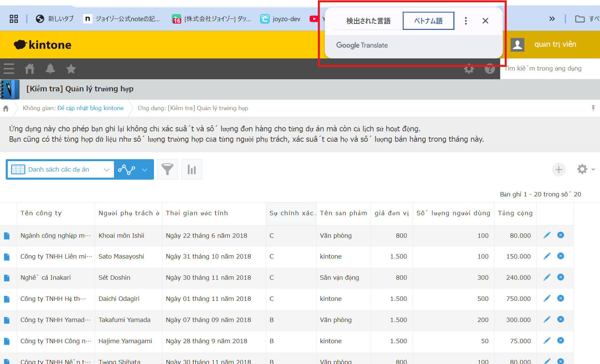Pin the breadcrumb bar with pin icon

pos(593,108)
